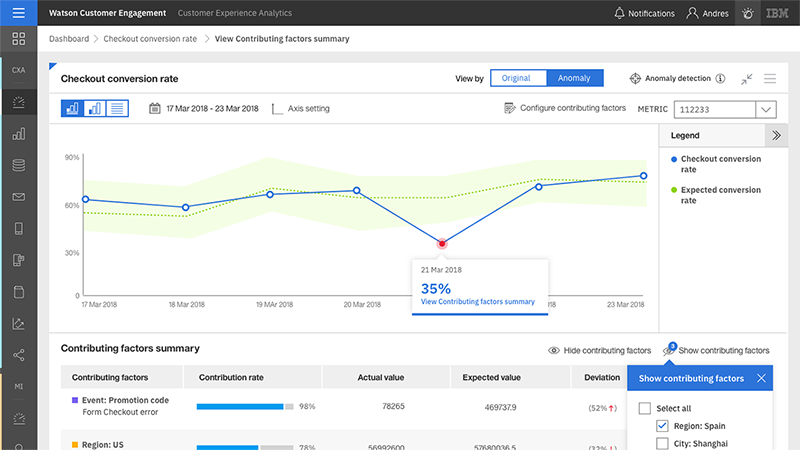Open the hamburger menu
The width and height of the screenshot is (800, 450).
tap(18, 13)
